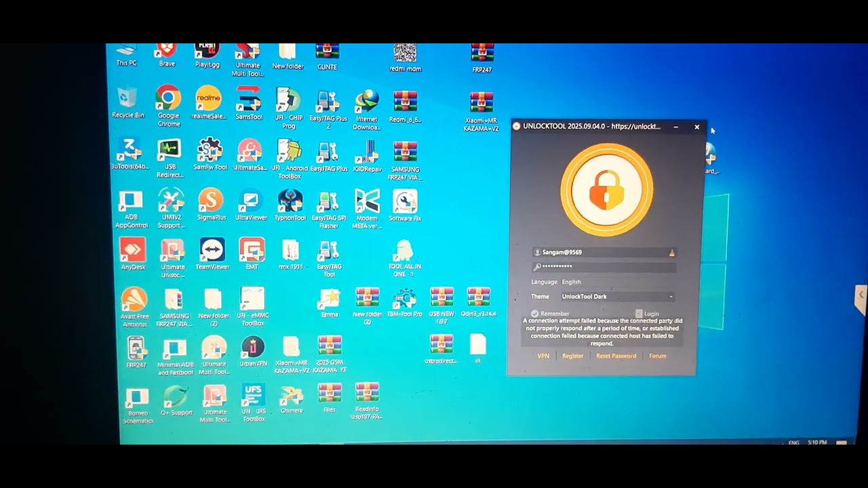868x488 pixels.
Task: Launch Avast Free Antivirus shortcut
Action: point(134,307)
